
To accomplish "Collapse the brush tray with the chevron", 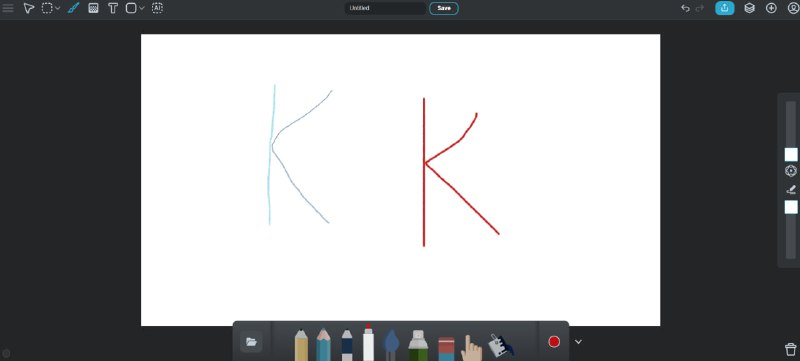I will pos(578,342).
